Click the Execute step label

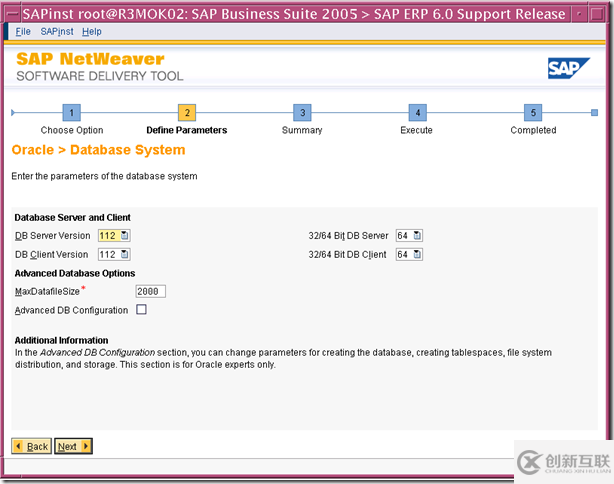pyautogui.click(x=417, y=130)
